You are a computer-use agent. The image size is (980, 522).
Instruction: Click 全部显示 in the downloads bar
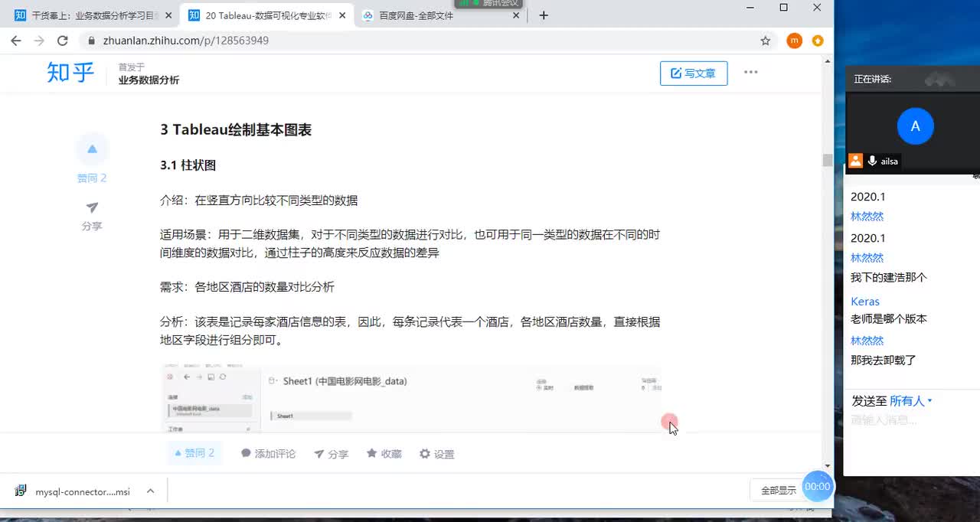(x=778, y=490)
